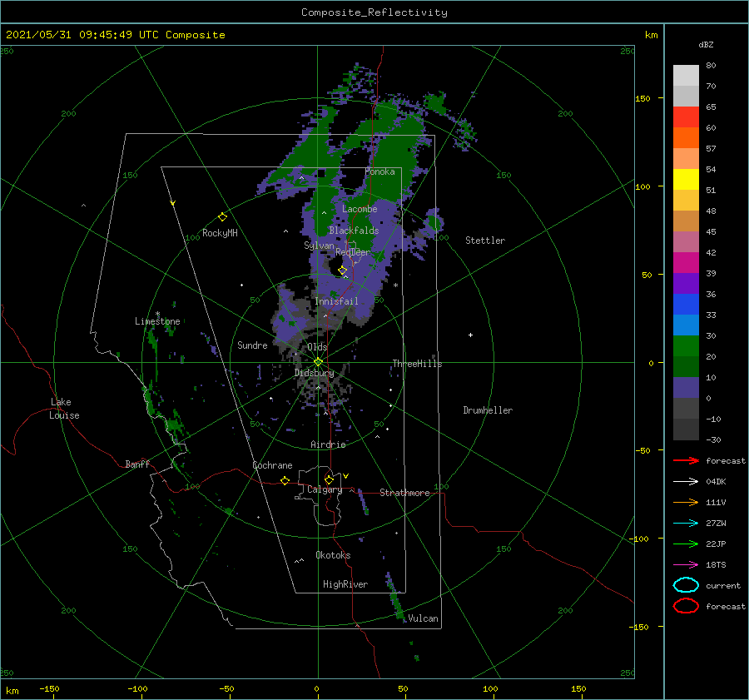Select the magenta 18TS arrow icon

[x=686, y=565]
